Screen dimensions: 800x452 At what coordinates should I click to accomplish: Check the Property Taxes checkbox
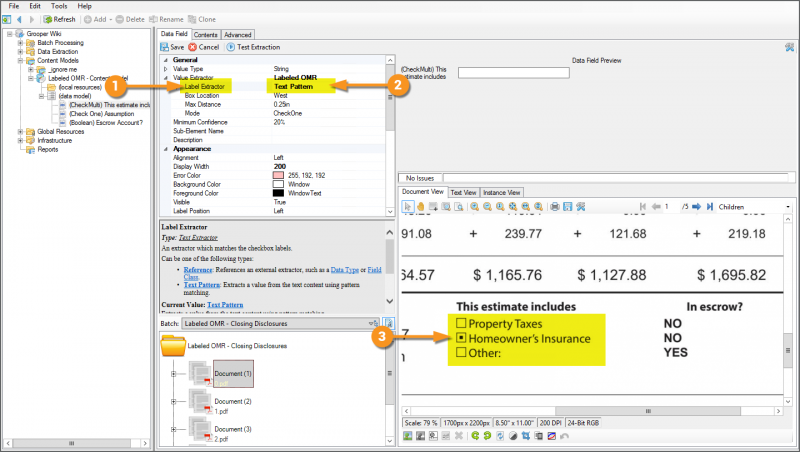[461, 325]
